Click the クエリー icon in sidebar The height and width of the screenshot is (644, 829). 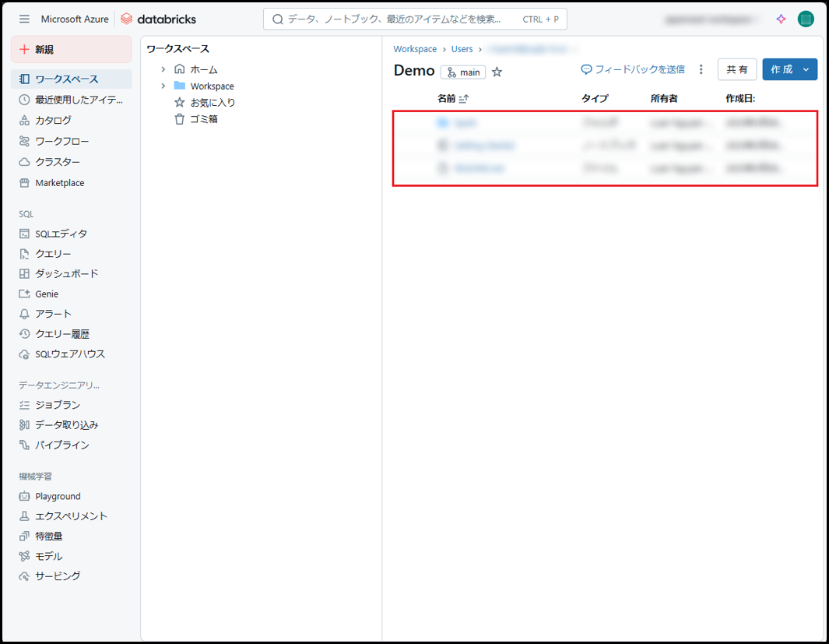24,254
